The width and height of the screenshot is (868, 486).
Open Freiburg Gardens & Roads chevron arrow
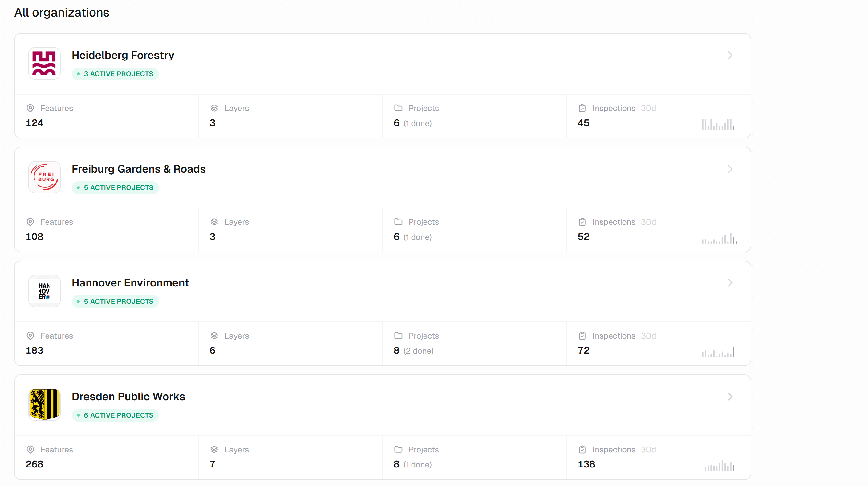point(730,169)
